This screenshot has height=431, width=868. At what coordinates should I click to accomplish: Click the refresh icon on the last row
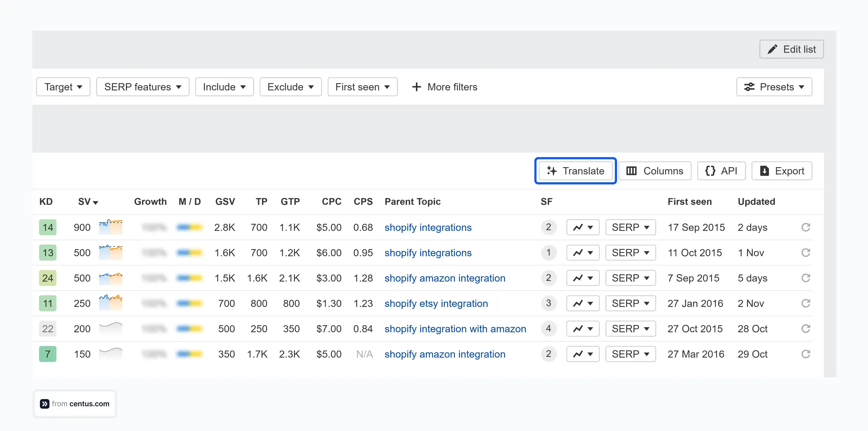pos(806,354)
